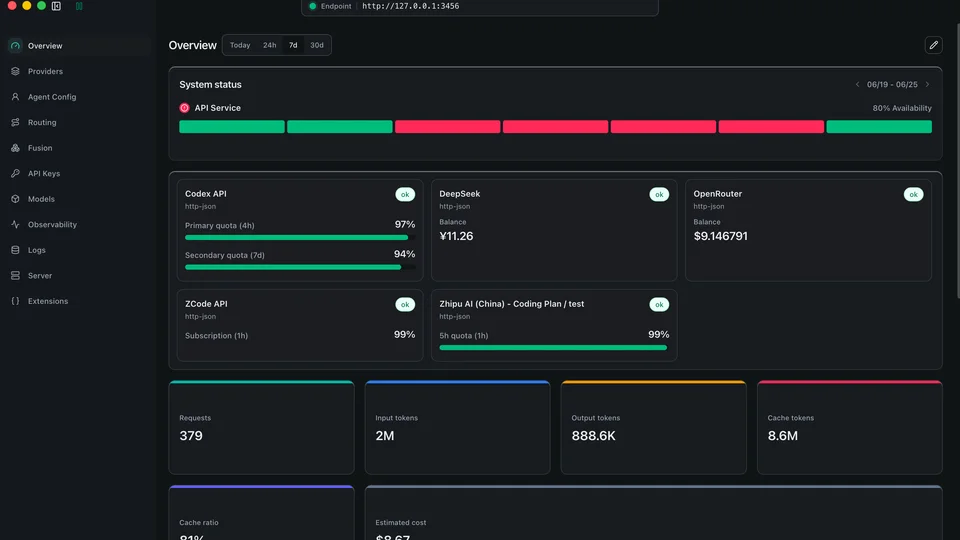This screenshot has height=540, width=960.
Task: Click the Codex Secondary quota progress bar
Action: coord(300,267)
